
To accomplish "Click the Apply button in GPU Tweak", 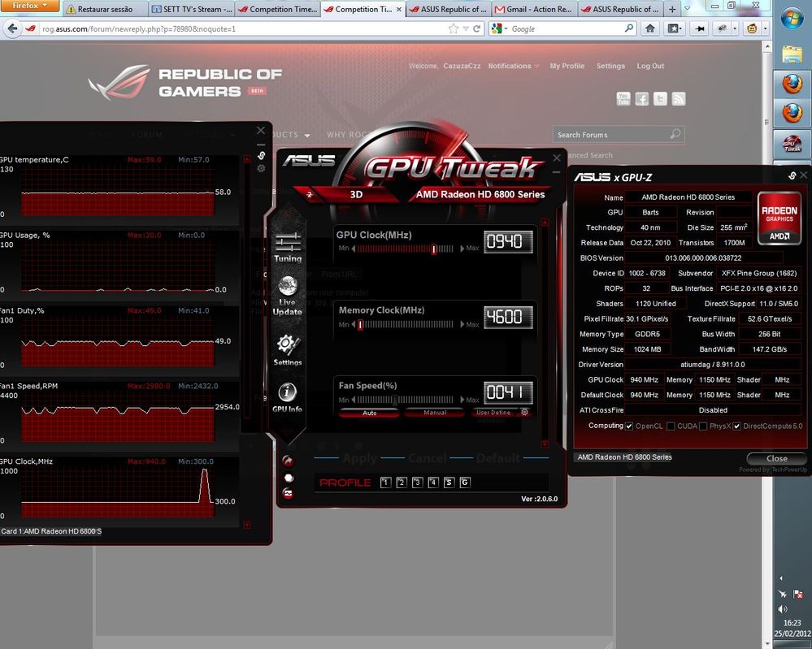I will point(360,458).
